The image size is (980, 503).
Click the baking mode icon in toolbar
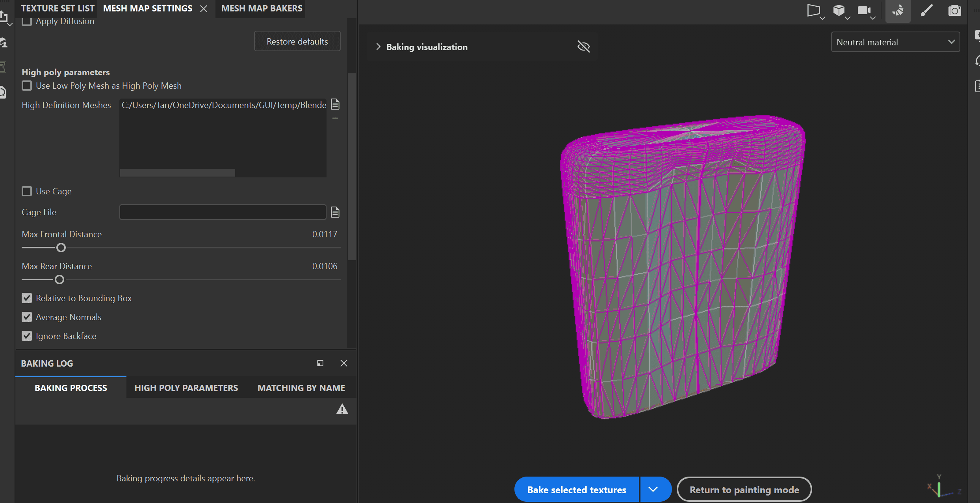898,11
